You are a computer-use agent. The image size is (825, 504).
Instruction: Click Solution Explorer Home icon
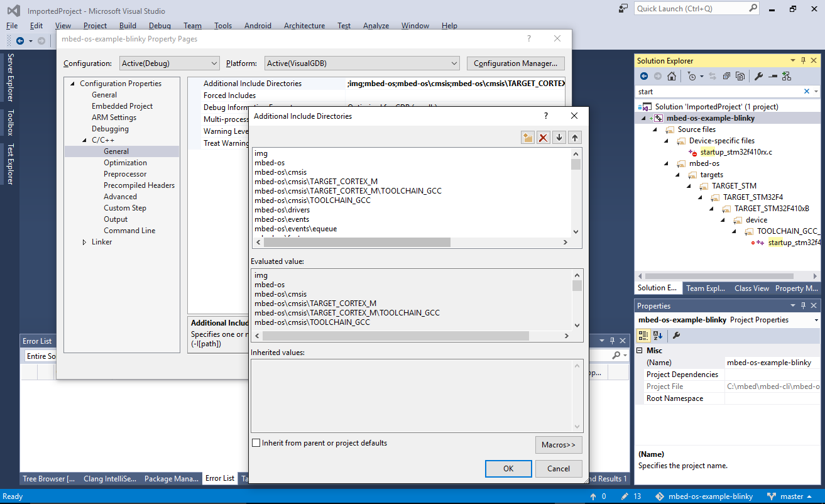pos(672,76)
